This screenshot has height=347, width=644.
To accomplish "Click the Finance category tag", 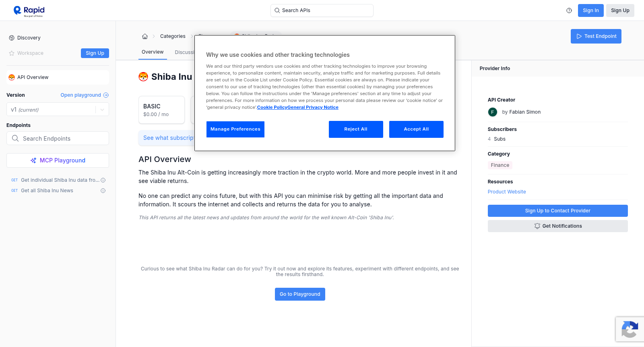I will tap(500, 165).
